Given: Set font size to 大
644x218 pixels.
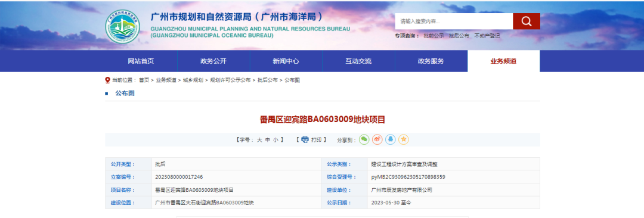Looking at the screenshot, I should click(259, 139).
